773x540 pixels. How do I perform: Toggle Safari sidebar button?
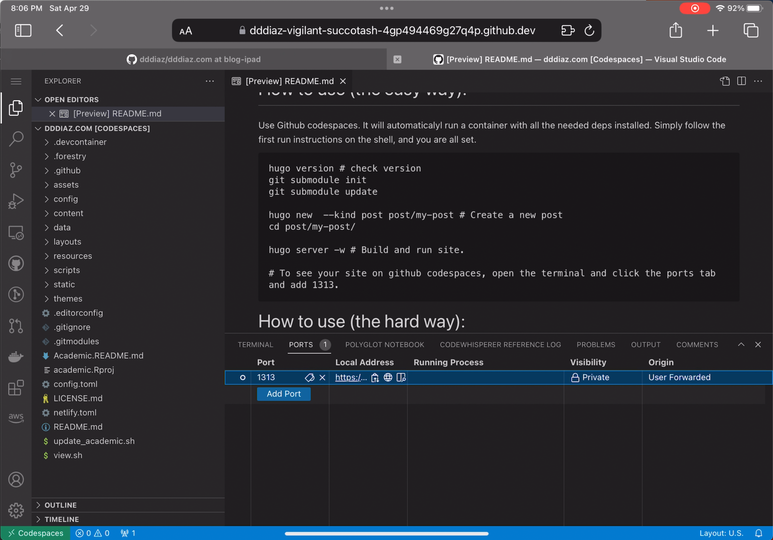coord(23,31)
